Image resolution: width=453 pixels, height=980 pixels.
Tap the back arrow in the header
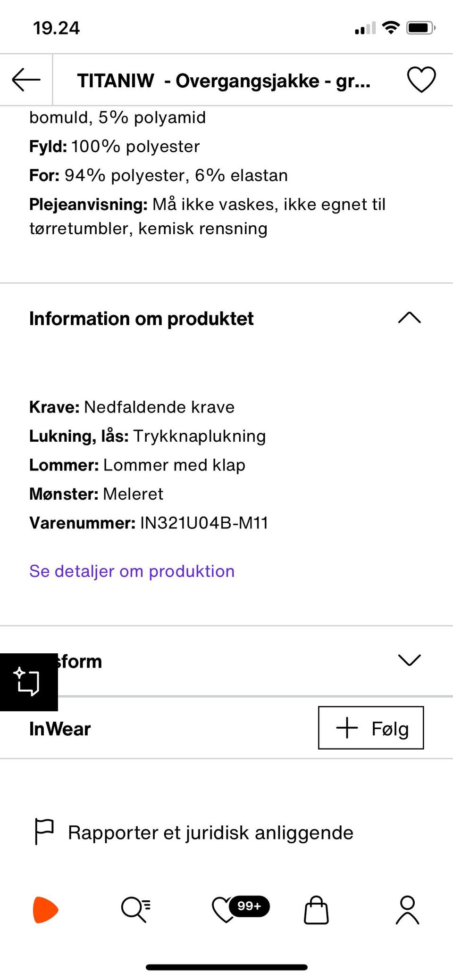[26, 80]
